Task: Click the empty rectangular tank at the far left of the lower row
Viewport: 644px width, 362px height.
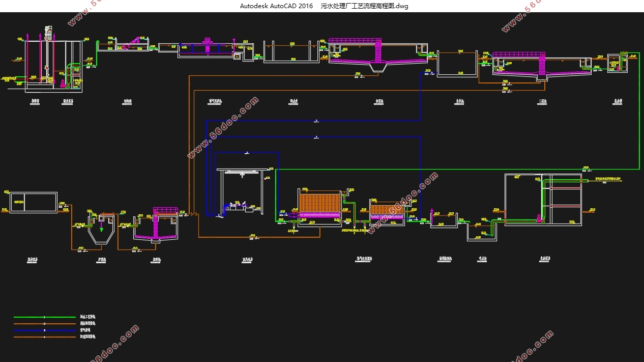Action: coord(34,202)
